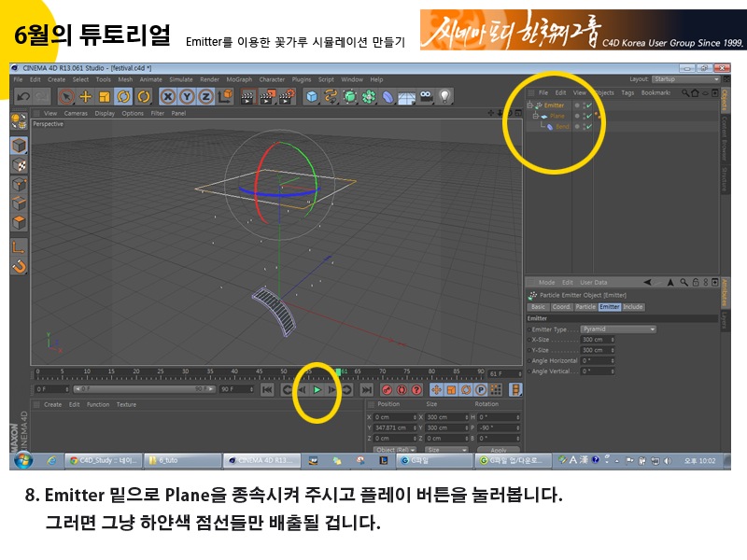Viewport: 747px width, 560px height.
Task: Click the current frame marker on timeline
Action: [x=339, y=373]
